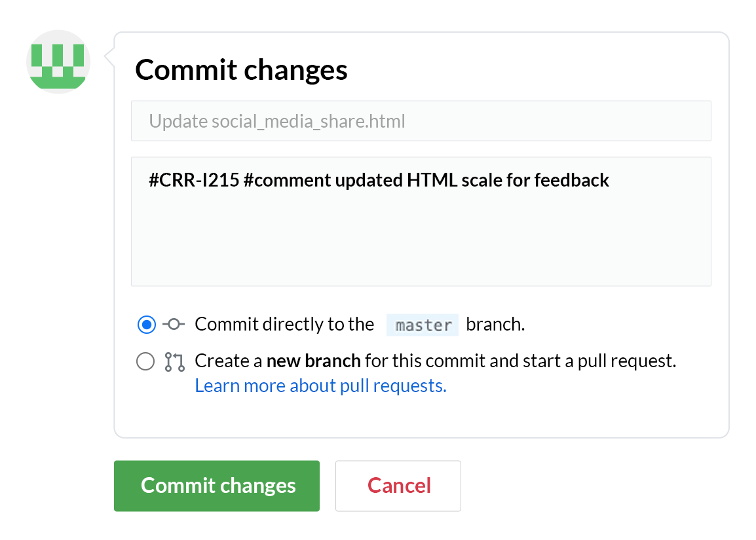756x540 pixels.
Task: Select "Commit directly to the master branch" radio
Action: click(x=146, y=324)
